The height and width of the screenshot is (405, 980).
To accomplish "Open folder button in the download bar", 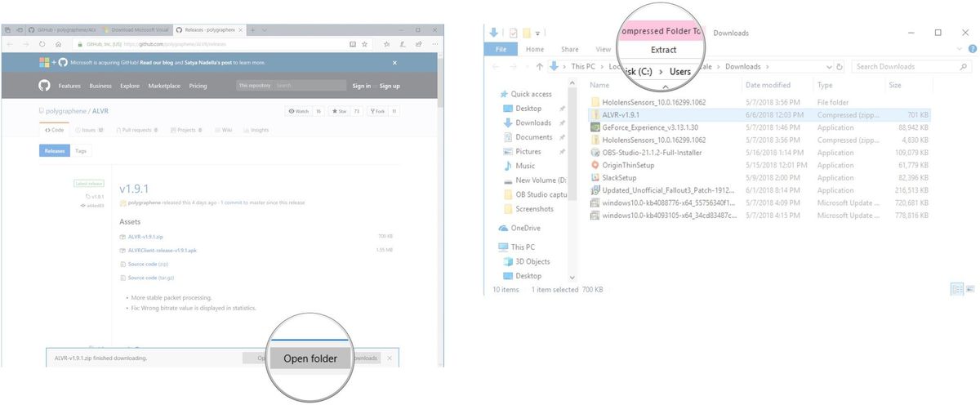I will pyautogui.click(x=310, y=358).
